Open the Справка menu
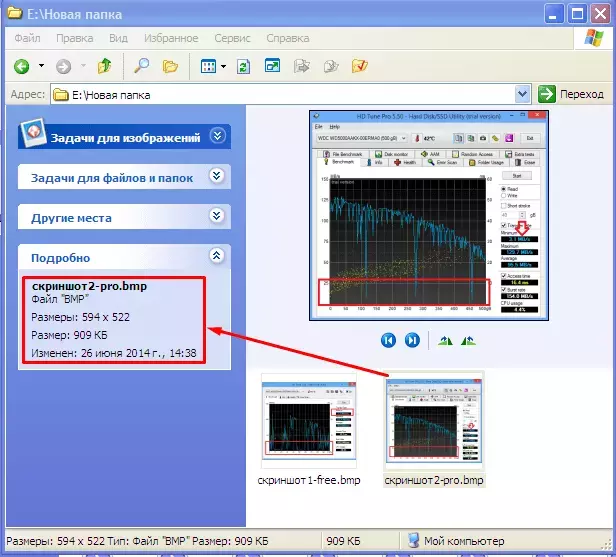 288,38
